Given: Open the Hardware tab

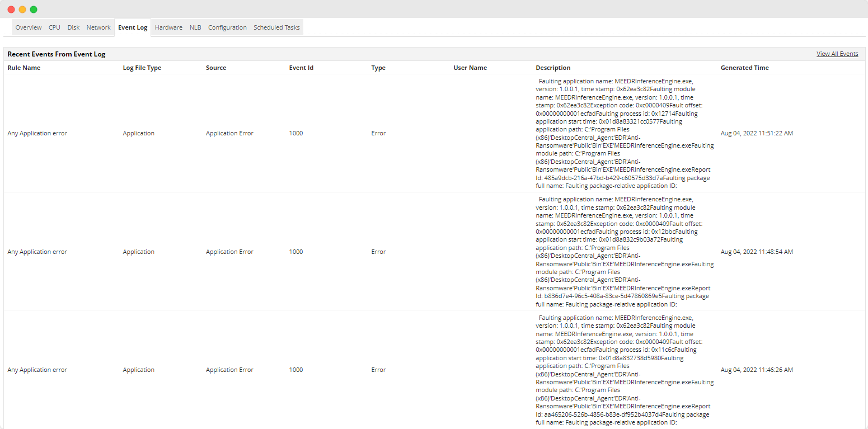Looking at the screenshot, I should (x=168, y=27).
